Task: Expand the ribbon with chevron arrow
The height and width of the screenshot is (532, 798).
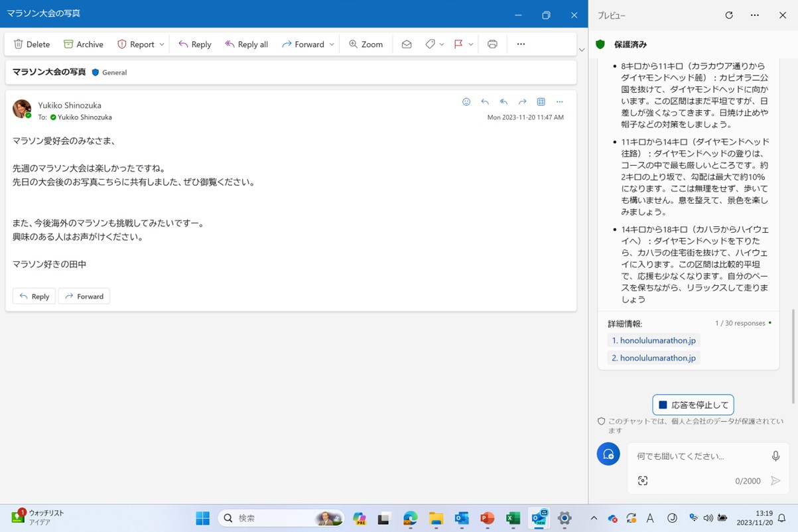Action: pyautogui.click(x=582, y=50)
